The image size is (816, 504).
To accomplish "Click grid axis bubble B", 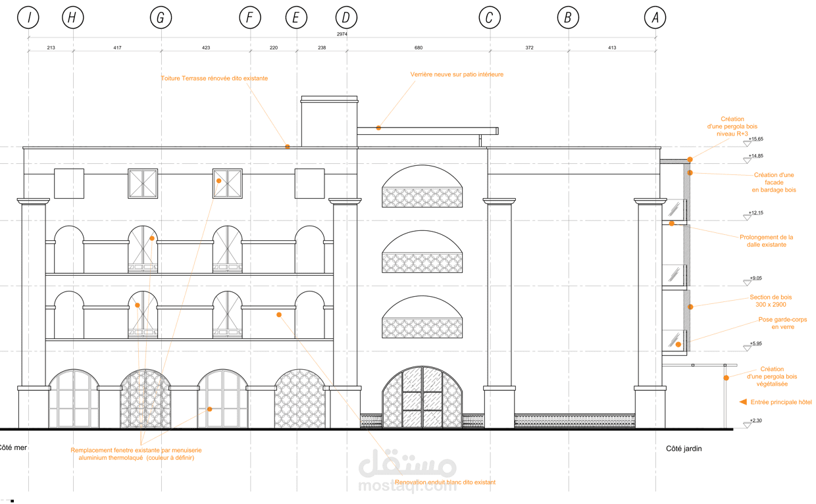I will pos(568,18).
